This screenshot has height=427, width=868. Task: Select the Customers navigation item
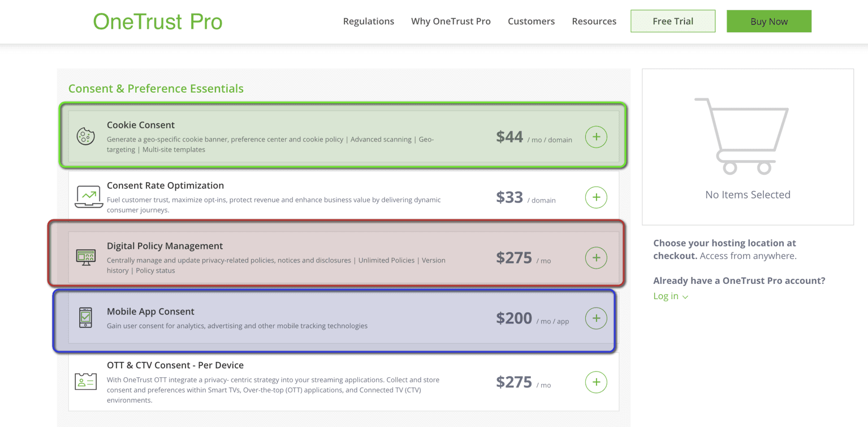531,21
